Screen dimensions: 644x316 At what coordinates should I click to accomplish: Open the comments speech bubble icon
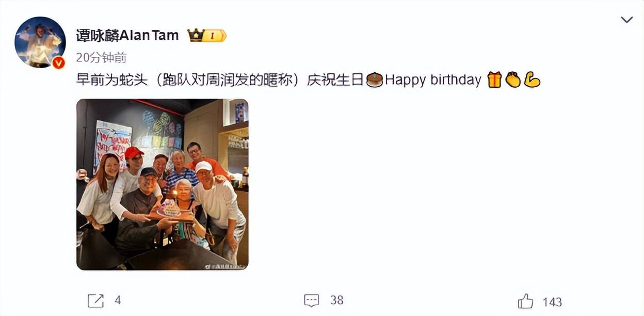point(311,301)
